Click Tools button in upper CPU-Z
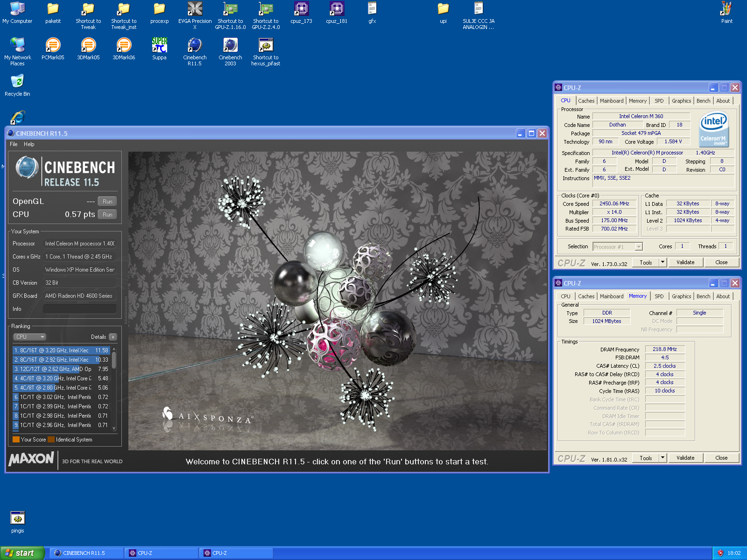 pyautogui.click(x=646, y=263)
